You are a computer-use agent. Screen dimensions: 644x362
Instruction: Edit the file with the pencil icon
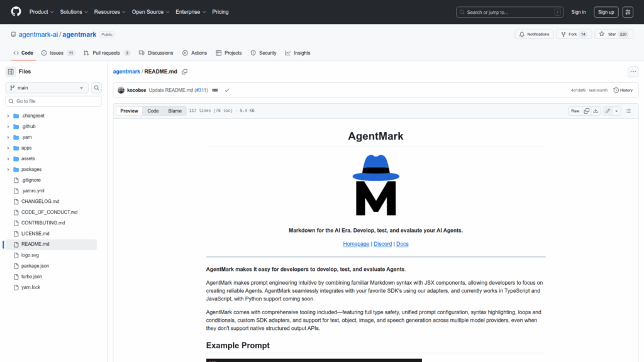[x=608, y=111]
